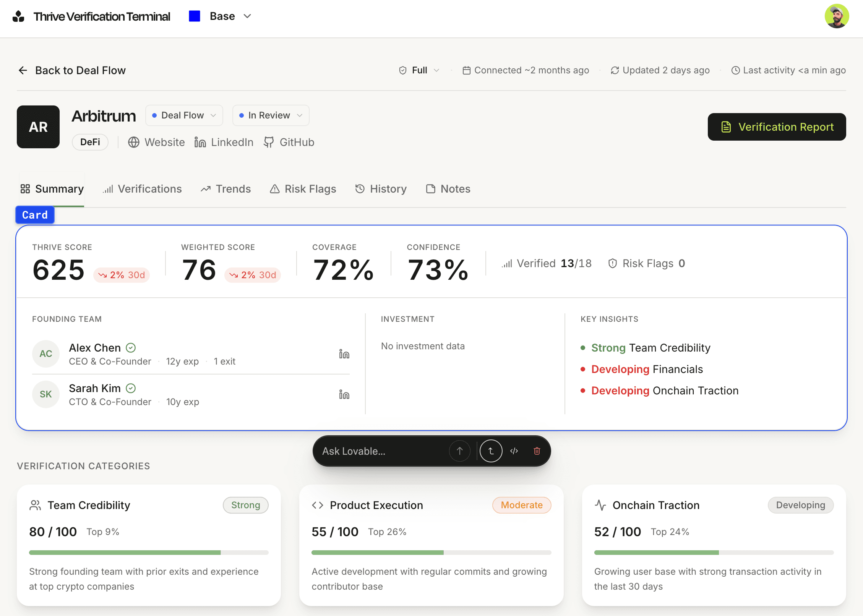Click the DeFi category tag
Image resolution: width=863 pixels, height=616 pixels.
90,142
